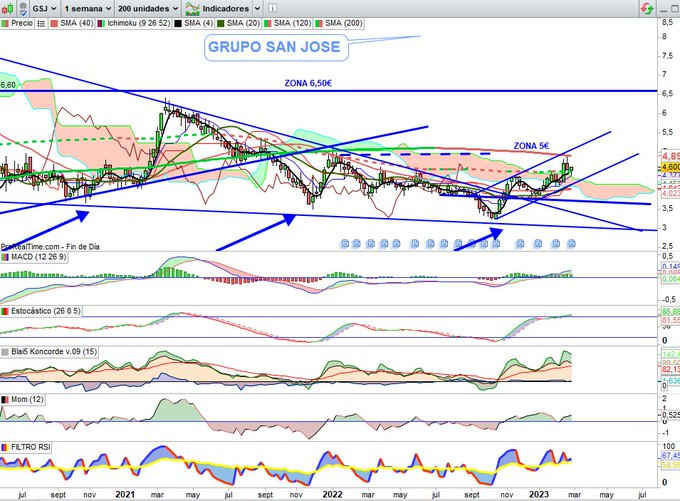The image size is (680, 501).
Task: Click the Estocástico (26 8 5) label
Action: 46,311
